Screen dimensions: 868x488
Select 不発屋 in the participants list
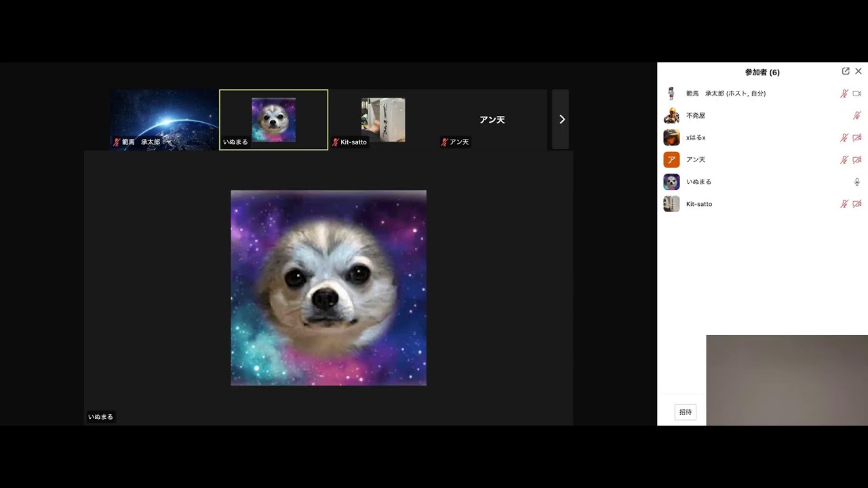(696, 116)
